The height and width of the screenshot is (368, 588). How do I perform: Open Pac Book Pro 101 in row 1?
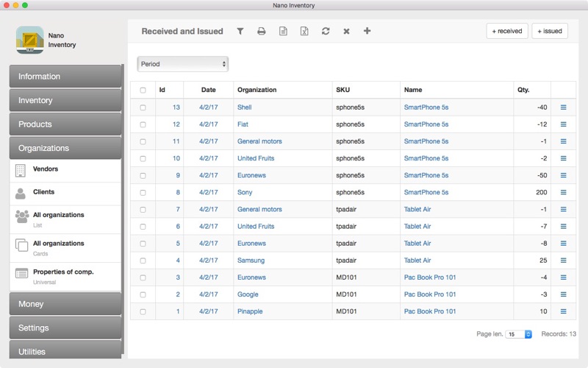point(430,311)
